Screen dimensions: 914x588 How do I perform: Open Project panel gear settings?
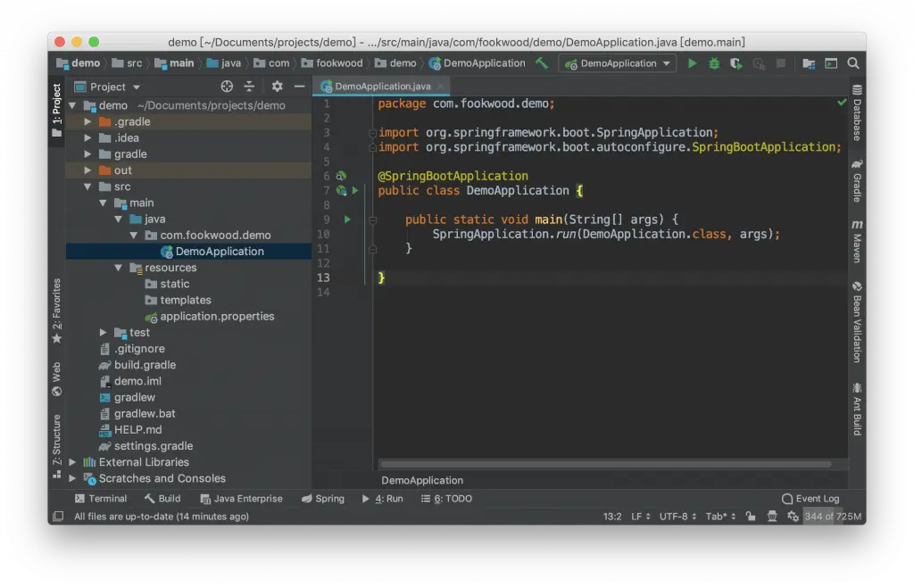point(277,87)
